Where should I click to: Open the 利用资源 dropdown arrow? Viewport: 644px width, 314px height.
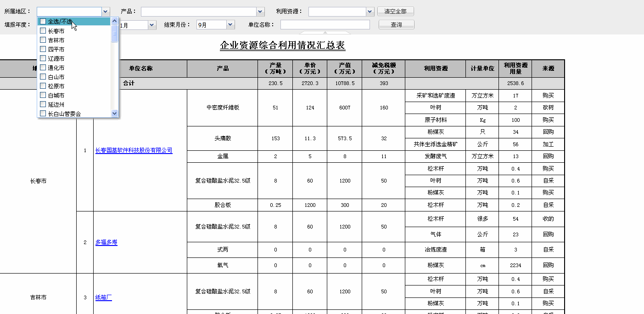(370, 11)
